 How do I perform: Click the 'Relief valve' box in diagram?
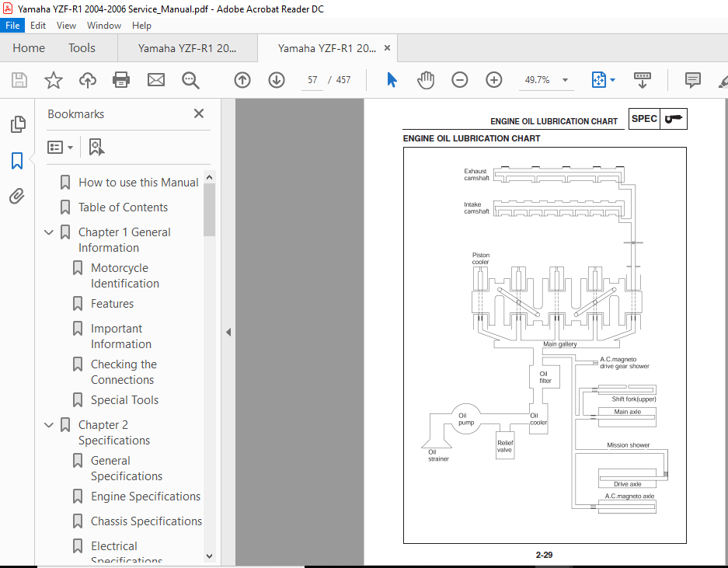click(505, 446)
